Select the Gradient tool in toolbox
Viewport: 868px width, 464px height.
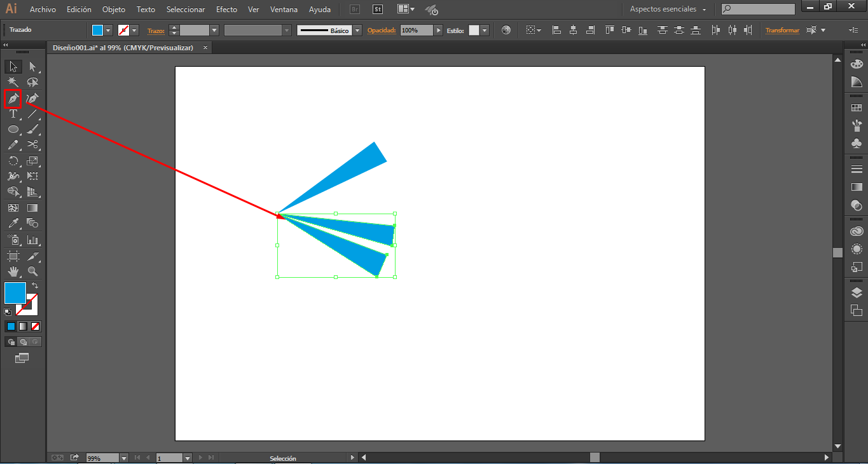pyautogui.click(x=32, y=208)
